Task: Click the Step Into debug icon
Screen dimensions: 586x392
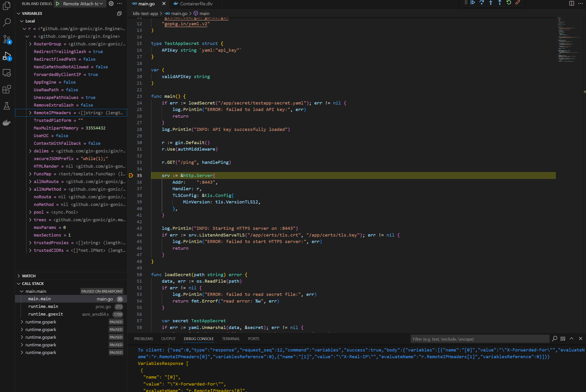Action: click(x=491, y=3)
